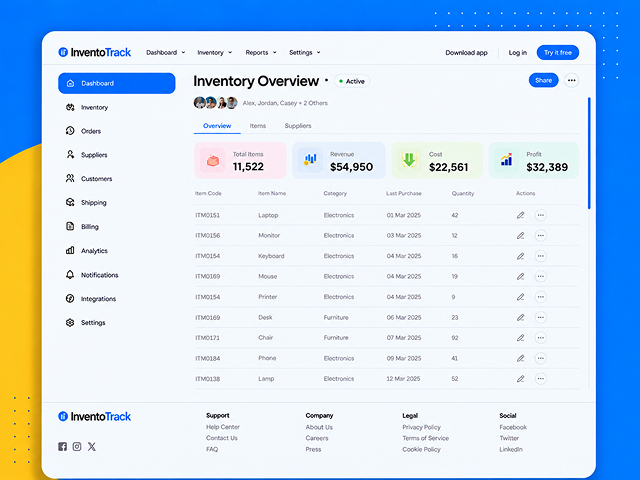Click the team member avatars
This screenshot has width=640, height=480.
point(216,102)
